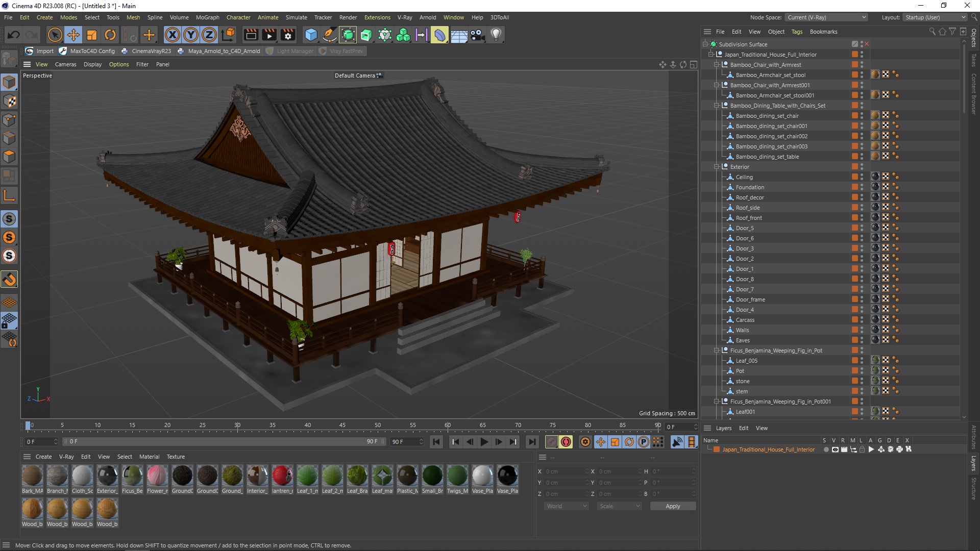
Task: Select the Live Selection tool
Action: [55, 35]
